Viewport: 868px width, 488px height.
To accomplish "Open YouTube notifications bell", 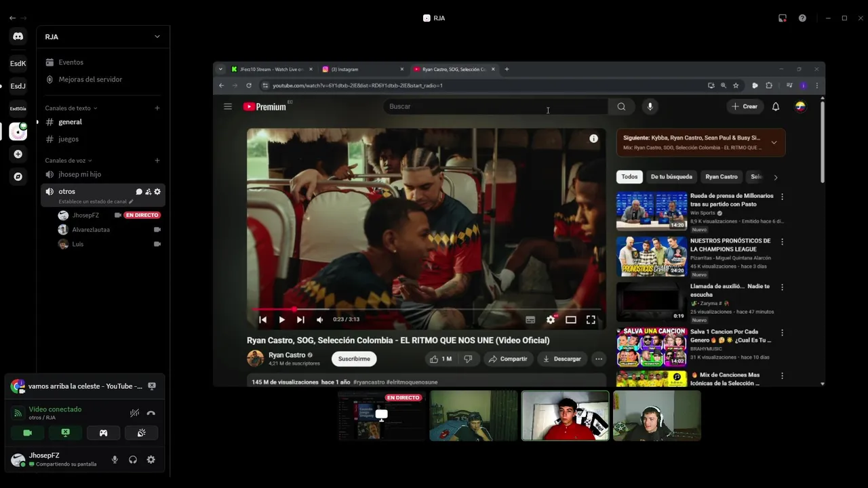I will 776,106.
